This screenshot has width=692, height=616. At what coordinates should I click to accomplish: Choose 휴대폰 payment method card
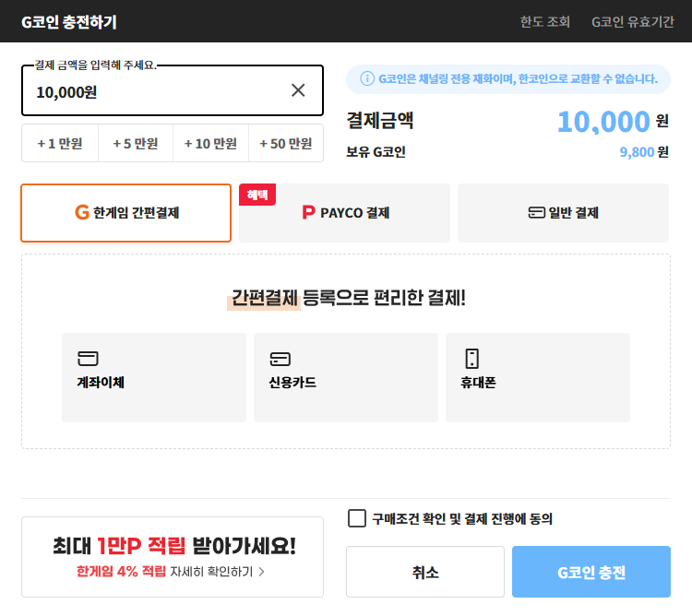click(x=538, y=377)
